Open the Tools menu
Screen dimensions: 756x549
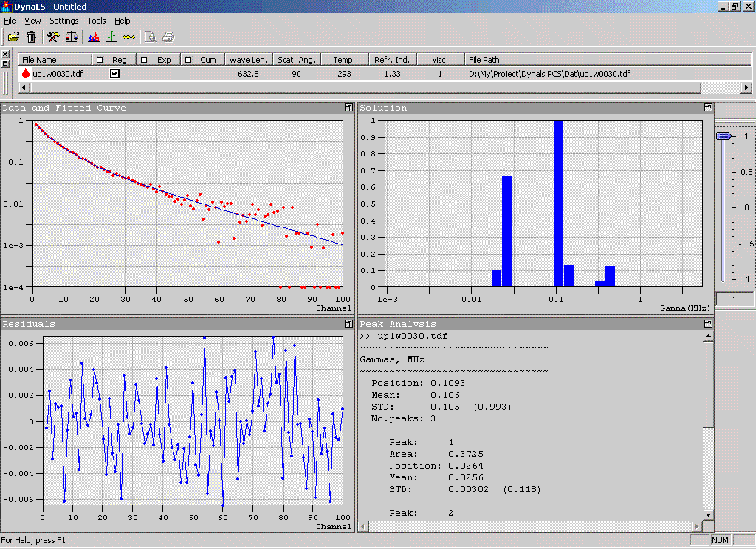click(x=97, y=21)
